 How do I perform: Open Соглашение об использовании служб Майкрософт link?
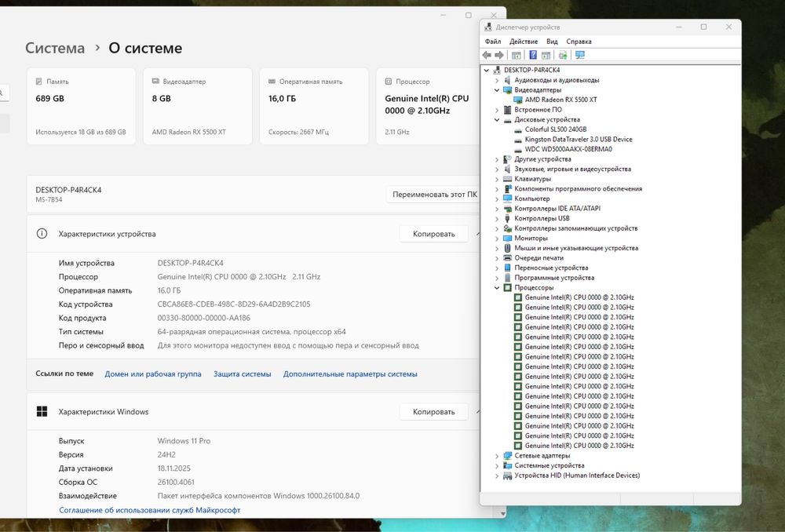pos(150,510)
